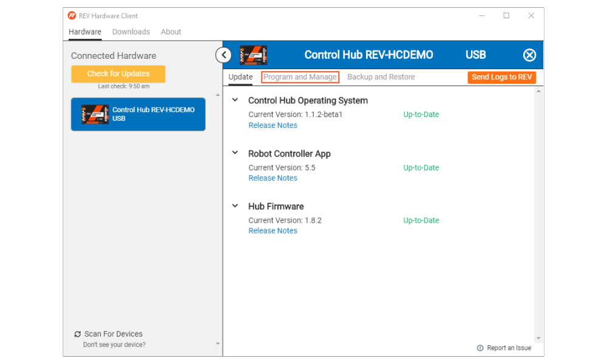Select Control Hub REV-HCDEMO device card
Image resolution: width=607 pixels, height=364 pixels.
[138, 114]
